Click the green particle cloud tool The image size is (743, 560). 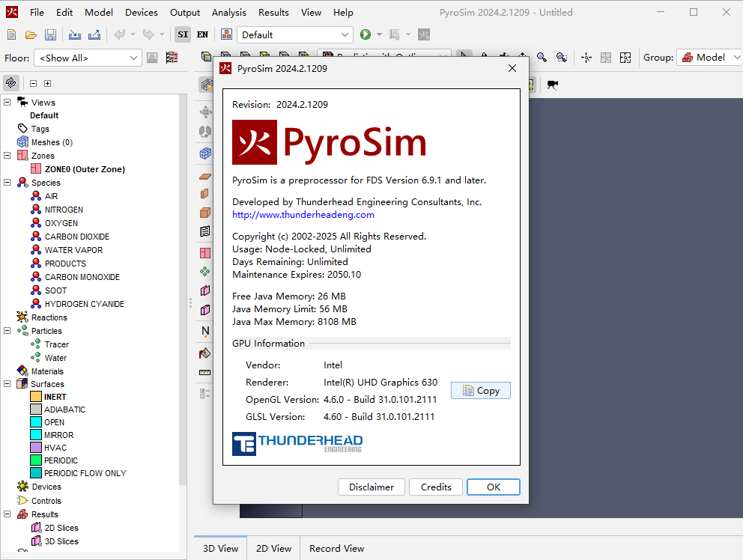204,272
